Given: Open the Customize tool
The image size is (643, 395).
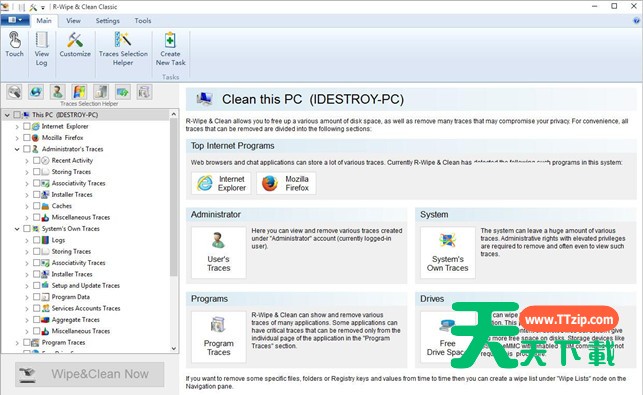Looking at the screenshot, I should [75, 45].
